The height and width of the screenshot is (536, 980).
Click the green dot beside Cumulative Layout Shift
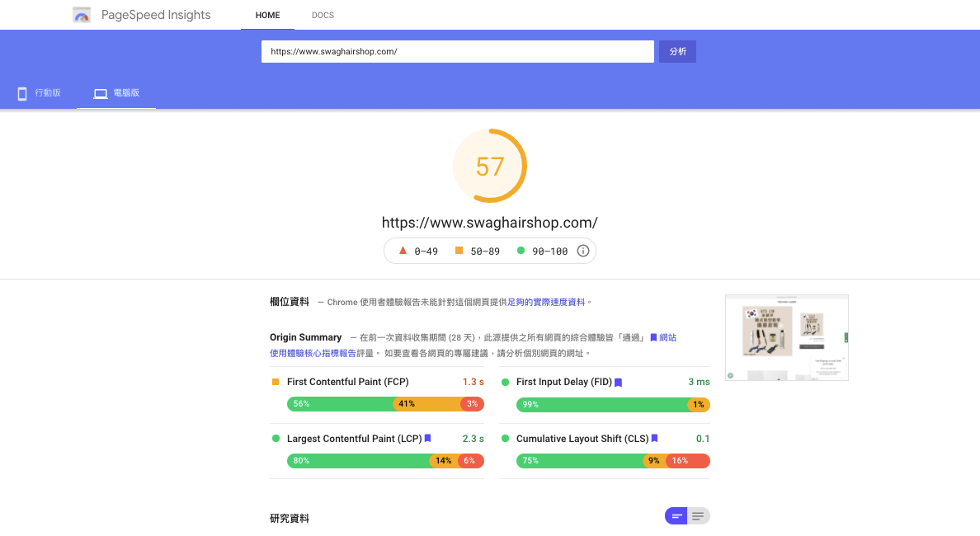[505, 439]
